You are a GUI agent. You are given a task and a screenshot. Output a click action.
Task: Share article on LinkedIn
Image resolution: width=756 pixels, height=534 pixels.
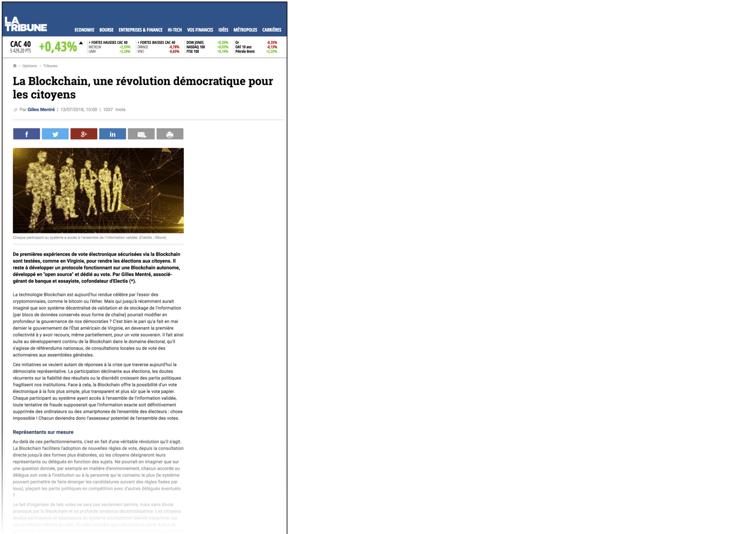(x=112, y=134)
